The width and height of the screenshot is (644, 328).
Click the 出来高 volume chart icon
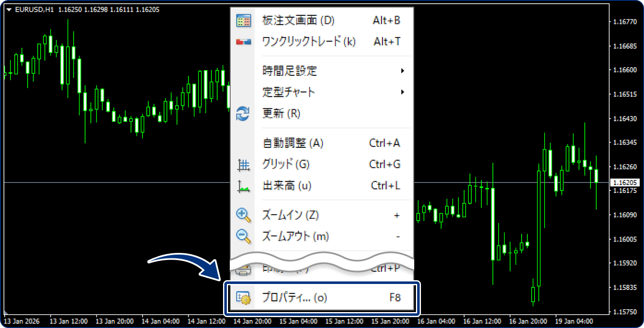[x=243, y=186]
